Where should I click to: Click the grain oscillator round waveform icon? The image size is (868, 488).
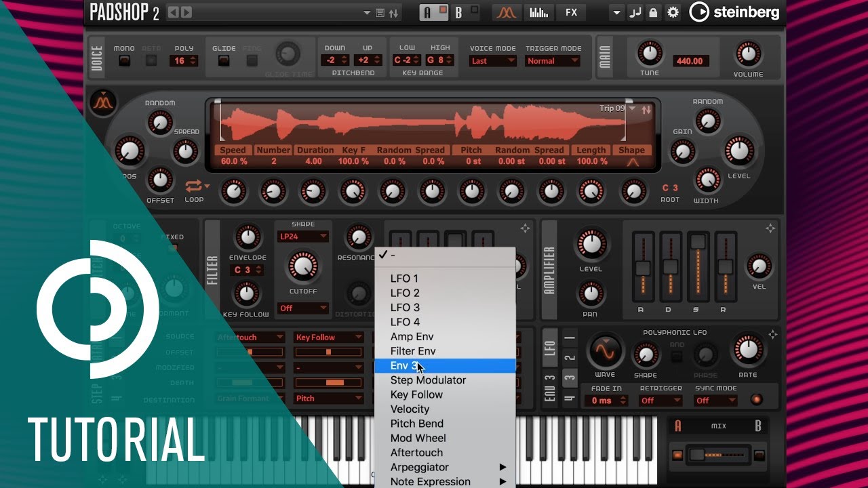(103, 103)
